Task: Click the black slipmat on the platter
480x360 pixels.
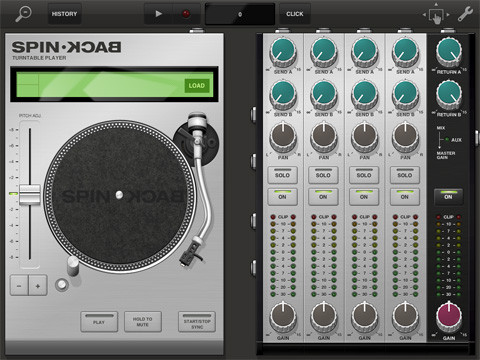Action: click(119, 195)
